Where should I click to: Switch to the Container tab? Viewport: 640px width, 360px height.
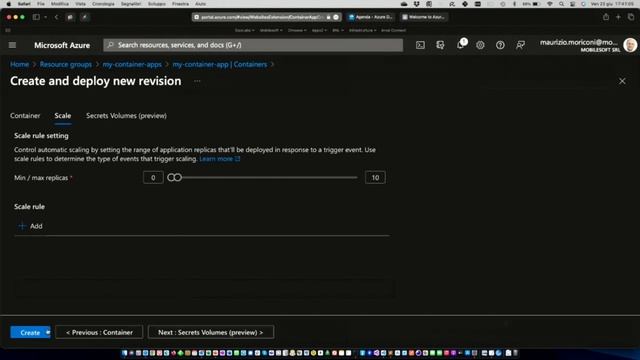click(x=25, y=116)
